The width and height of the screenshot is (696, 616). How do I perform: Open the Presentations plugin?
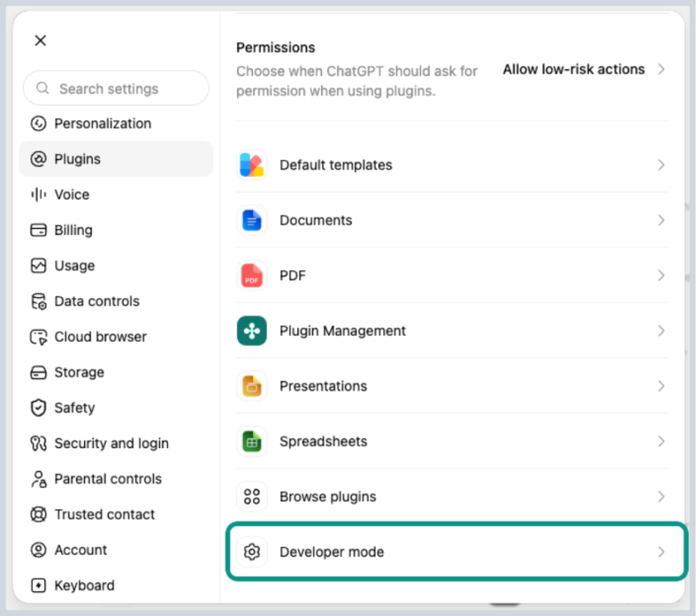click(x=452, y=385)
